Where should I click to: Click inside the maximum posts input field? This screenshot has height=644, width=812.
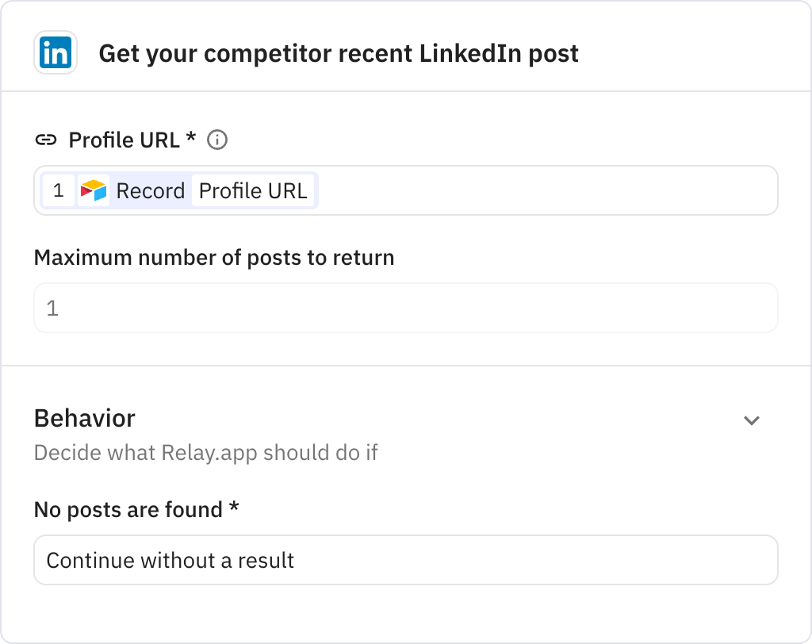pyautogui.click(x=406, y=308)
